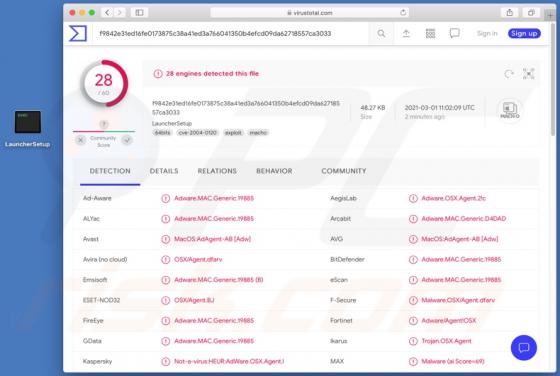Switch to the RELATIONS tab
The height and width of the screenshot is (376, 560).
pos(217,171)
